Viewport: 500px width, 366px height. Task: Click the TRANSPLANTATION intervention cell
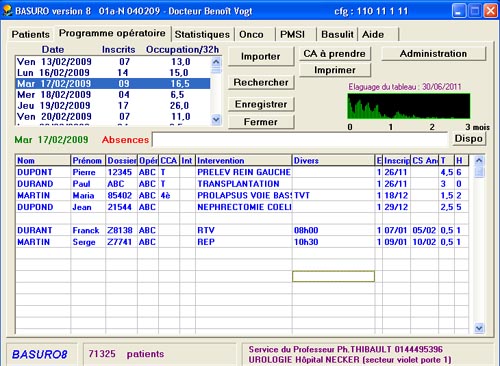(244, 184)
